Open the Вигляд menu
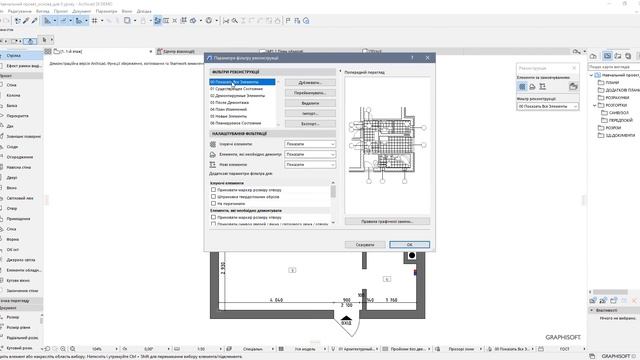The image size is (640, 360). tap(43, 11)
